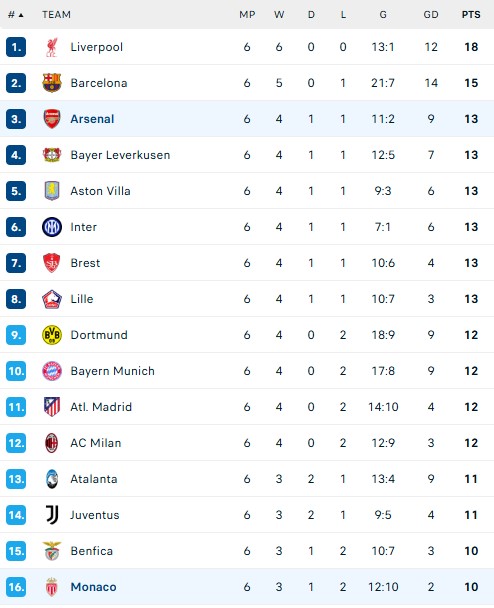Open the Atl. Madrid team link
The width and height of the screenshot is (494, 608).
click(101, 407)
